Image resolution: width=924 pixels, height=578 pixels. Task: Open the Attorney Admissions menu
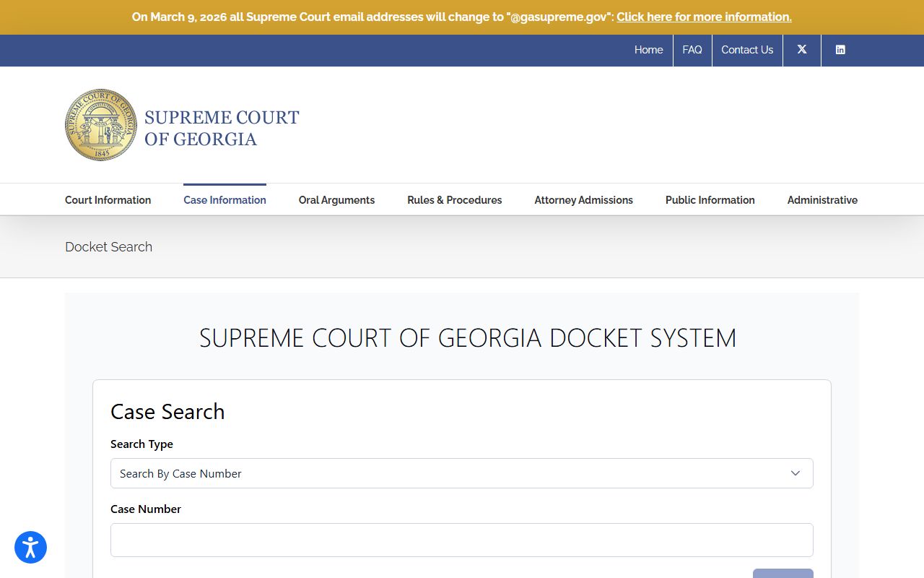tap(584, 200)
